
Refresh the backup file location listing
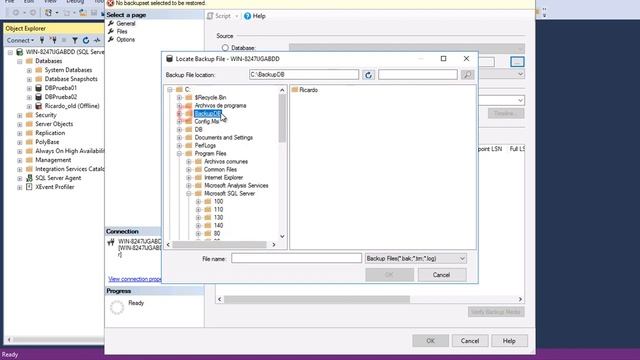point(368,75)
